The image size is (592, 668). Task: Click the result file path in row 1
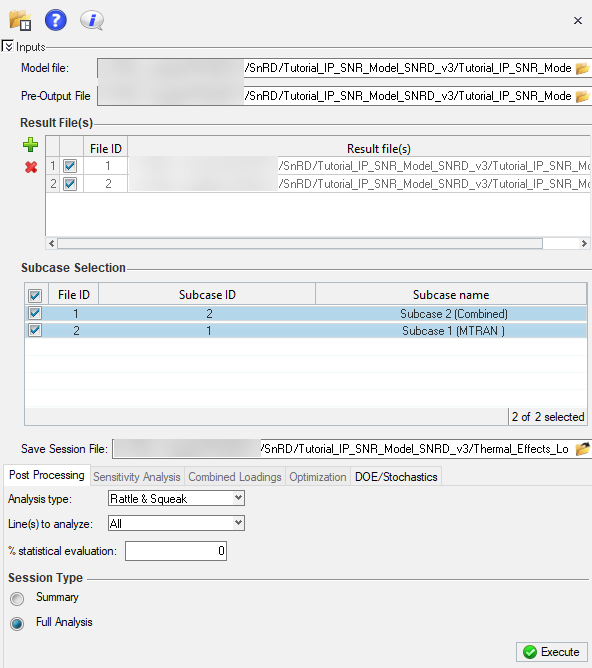(x=359, y=166)
